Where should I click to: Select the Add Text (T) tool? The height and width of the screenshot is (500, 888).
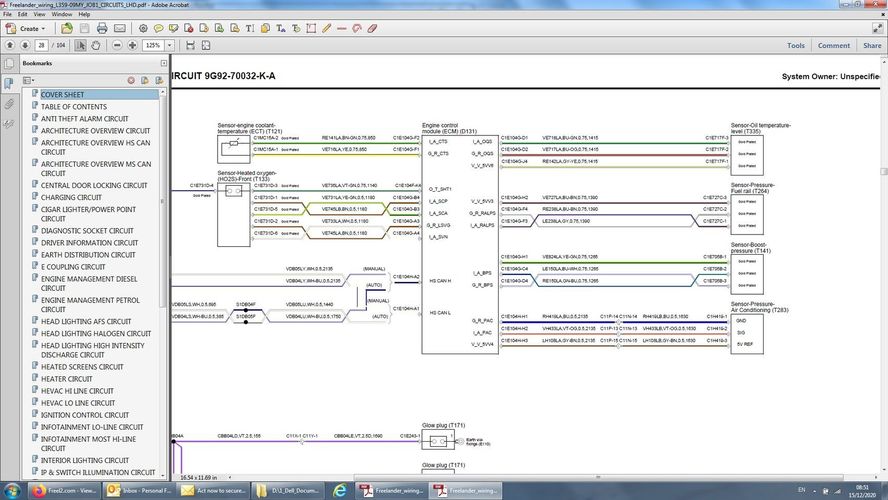[250, 28]
